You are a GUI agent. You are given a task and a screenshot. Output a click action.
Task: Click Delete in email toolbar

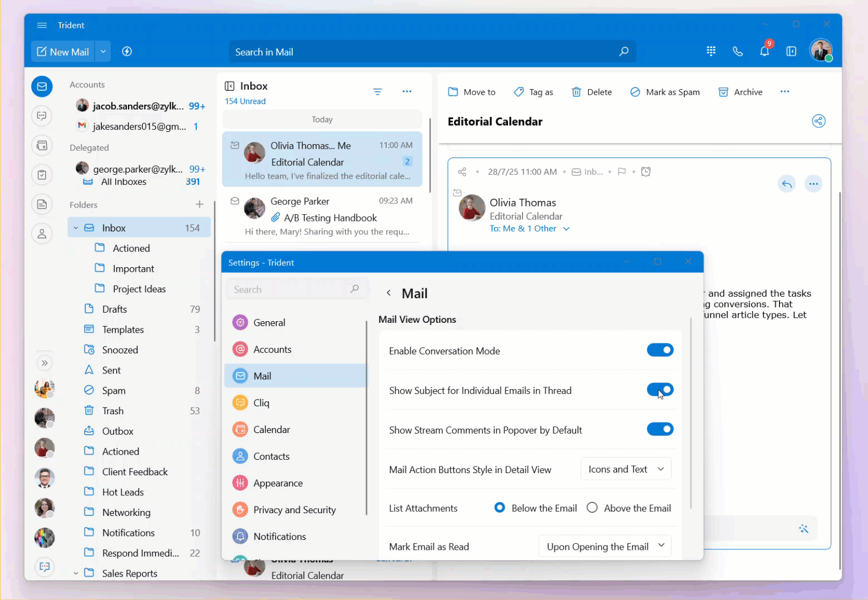click(591, 92)
